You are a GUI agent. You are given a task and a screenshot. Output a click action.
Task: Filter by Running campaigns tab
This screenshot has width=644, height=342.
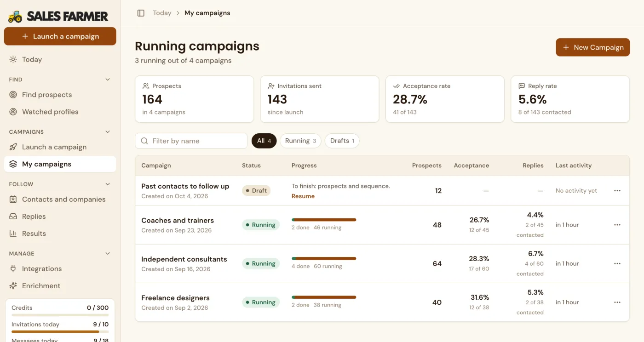300,141
